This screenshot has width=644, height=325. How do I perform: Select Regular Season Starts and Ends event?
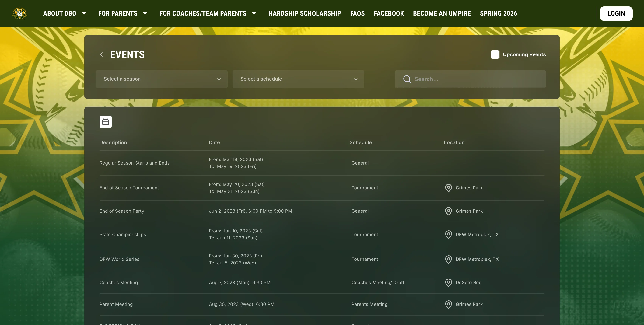135,163
